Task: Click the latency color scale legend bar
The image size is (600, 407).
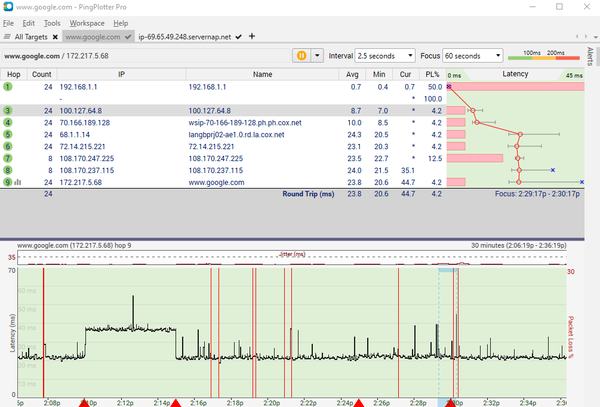Action: coord(544,58)
